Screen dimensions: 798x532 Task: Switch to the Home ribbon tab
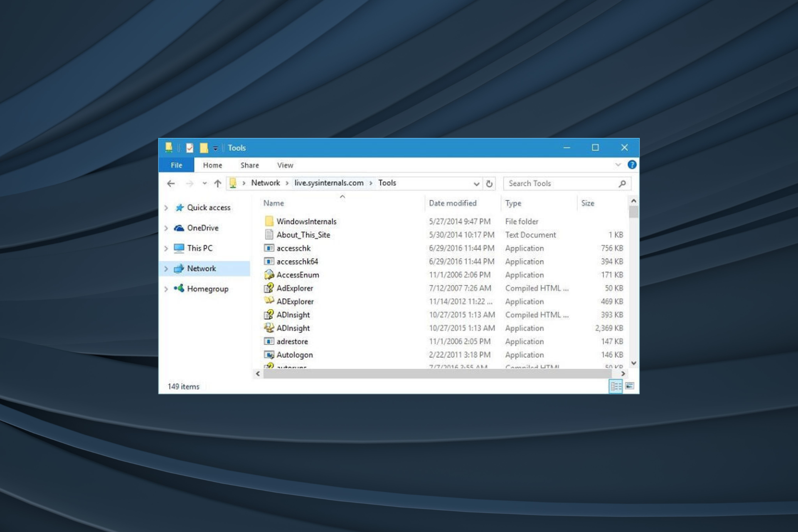(x=212, y=165)
